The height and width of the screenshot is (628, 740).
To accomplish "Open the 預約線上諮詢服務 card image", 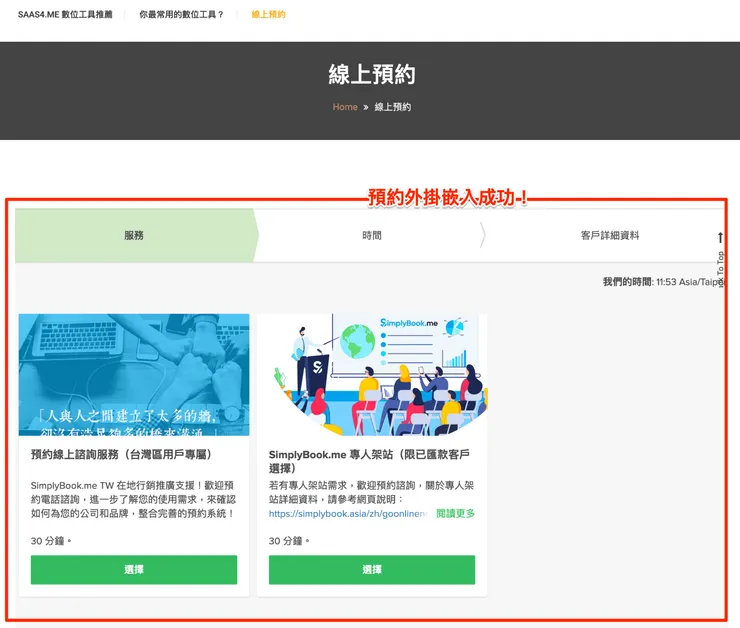I will coord(134,375).
